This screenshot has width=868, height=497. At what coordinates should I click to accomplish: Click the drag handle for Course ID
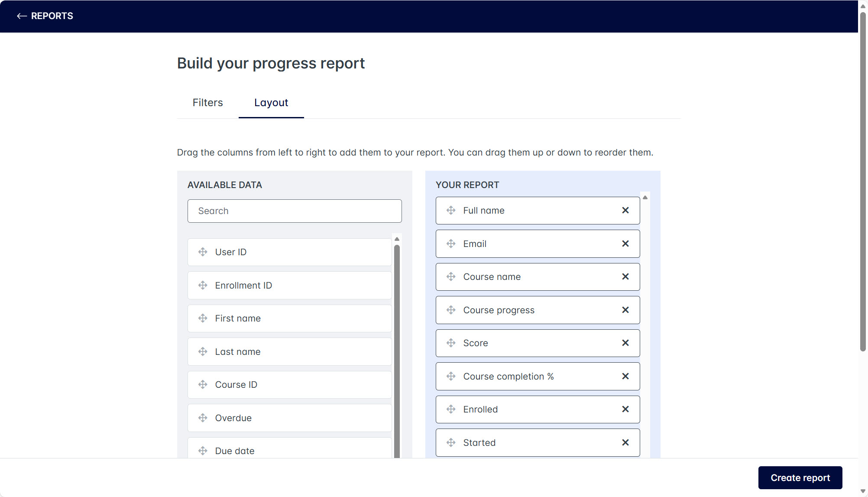[203, 384]
